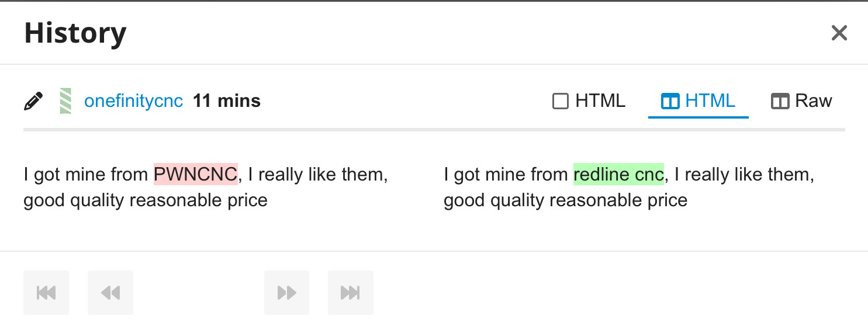
Task: Switch to the inline HTML view tab
Action: [589, 101]
